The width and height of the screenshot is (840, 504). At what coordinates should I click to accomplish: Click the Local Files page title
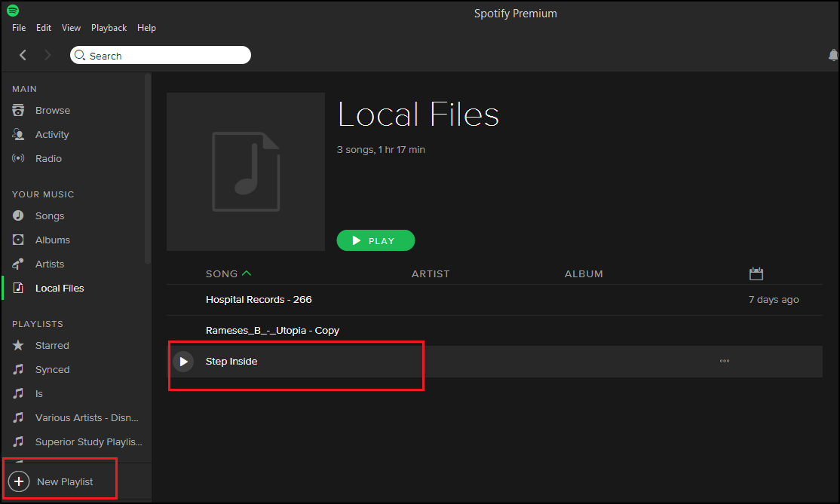[x=418, y=114]
